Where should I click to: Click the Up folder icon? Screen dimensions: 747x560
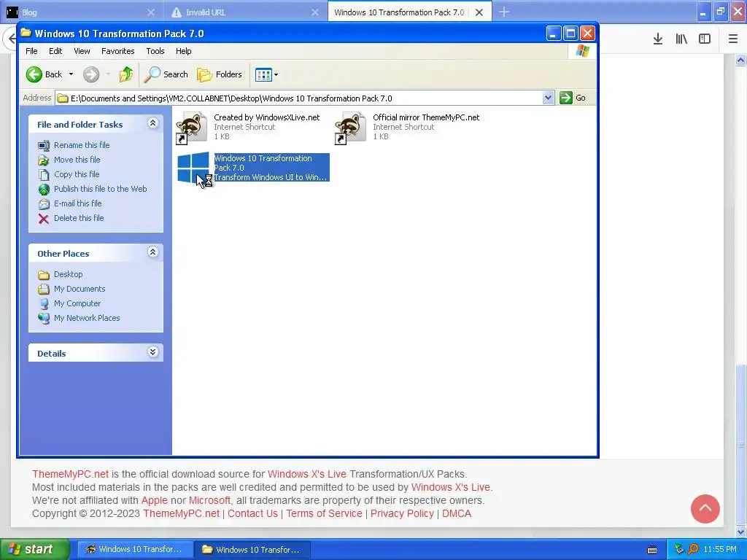pos(126,74)
